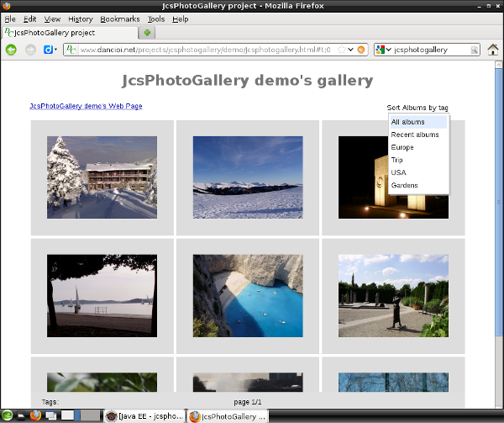This screenshot has height=423, width=504.
Task: Filter albums by the Gardens tag
Action: click(418, 185)
